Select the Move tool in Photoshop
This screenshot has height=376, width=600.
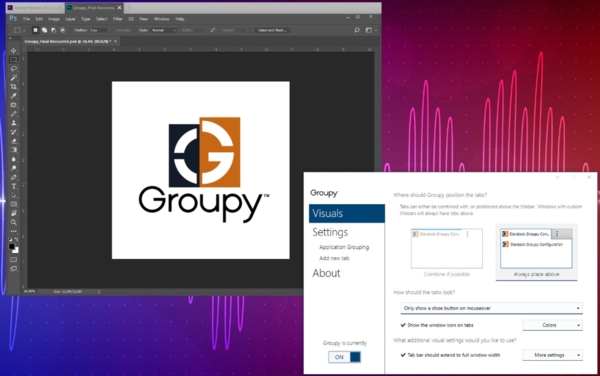[14, 50]
